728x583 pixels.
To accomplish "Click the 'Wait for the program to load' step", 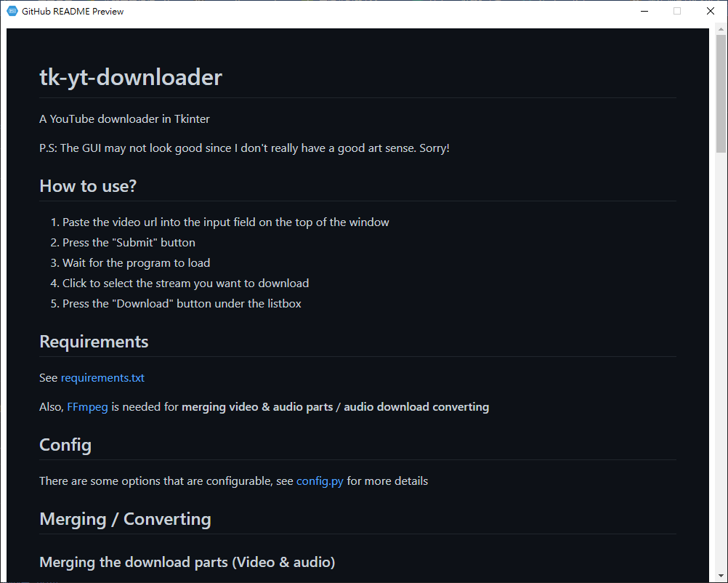I will [136, 263].
